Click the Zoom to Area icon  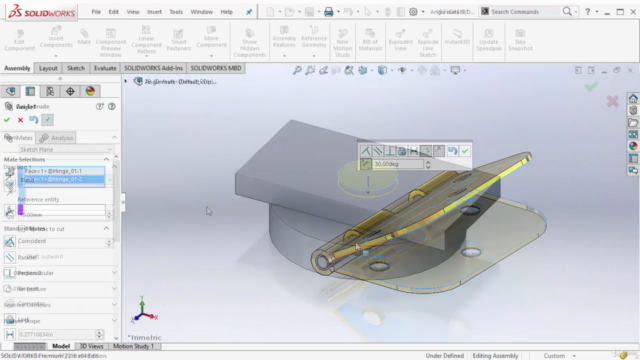[310, 70]
